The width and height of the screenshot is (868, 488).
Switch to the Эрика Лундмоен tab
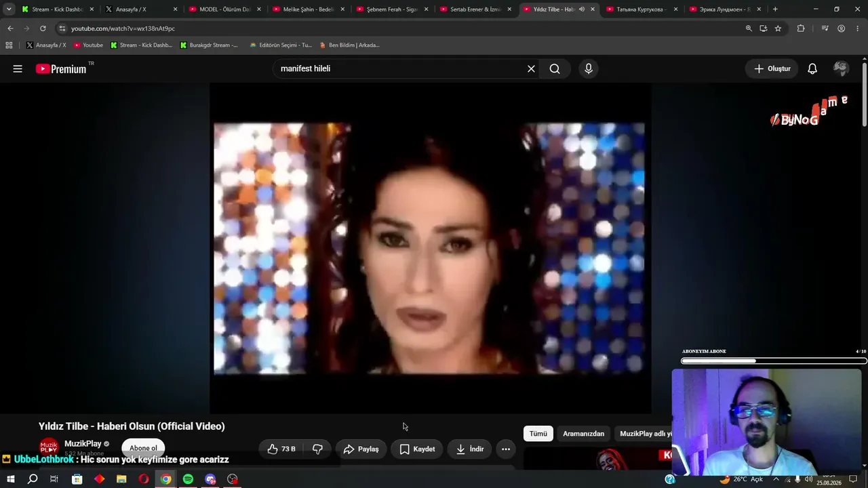727,9
